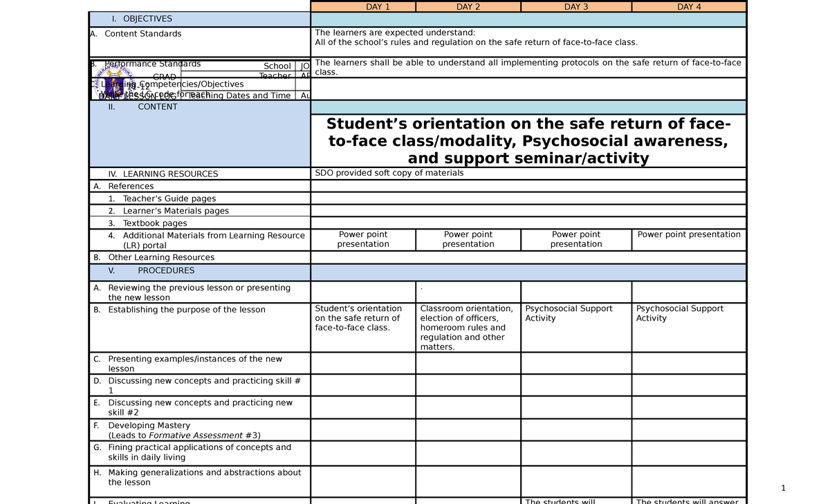
Task: Click the Power point presentation cell under DAY 1
Action: point(362,239)
